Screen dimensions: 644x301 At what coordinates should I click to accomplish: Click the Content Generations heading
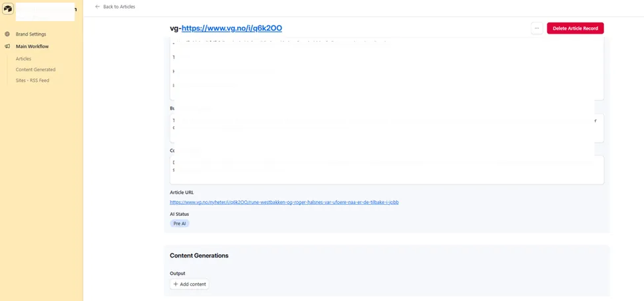[x=199, y=255]
